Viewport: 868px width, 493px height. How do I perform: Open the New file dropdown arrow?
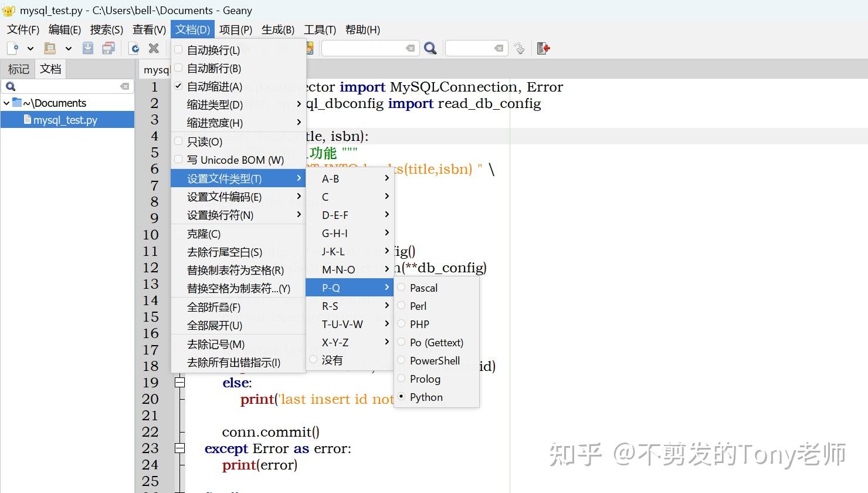point(30,48)
